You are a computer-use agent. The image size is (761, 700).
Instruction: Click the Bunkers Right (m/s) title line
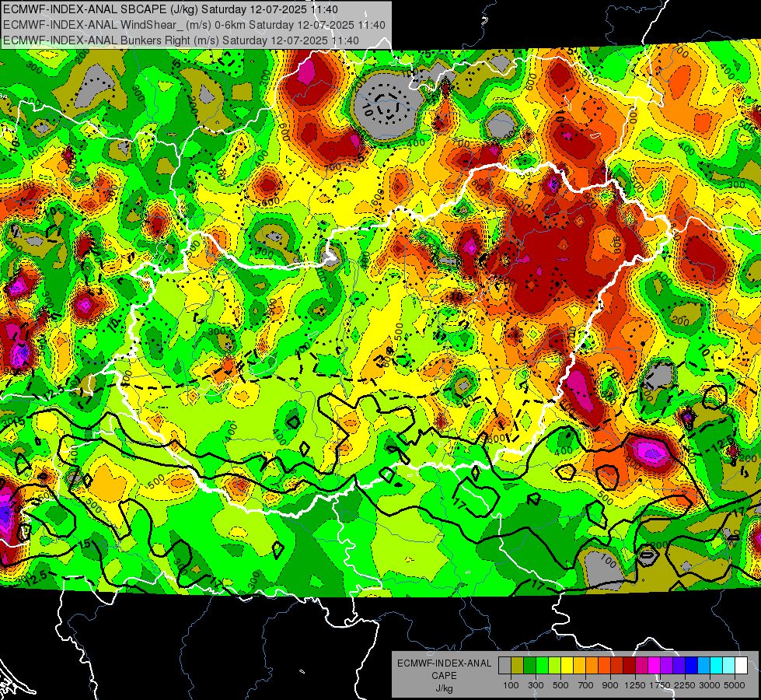tap(180, 40)
